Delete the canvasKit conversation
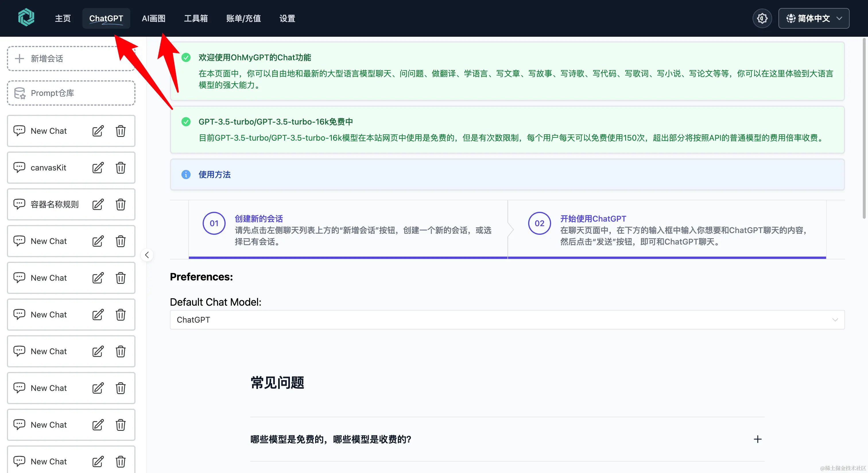The width and height of the screenshot is (868, 473). (121, 168)
